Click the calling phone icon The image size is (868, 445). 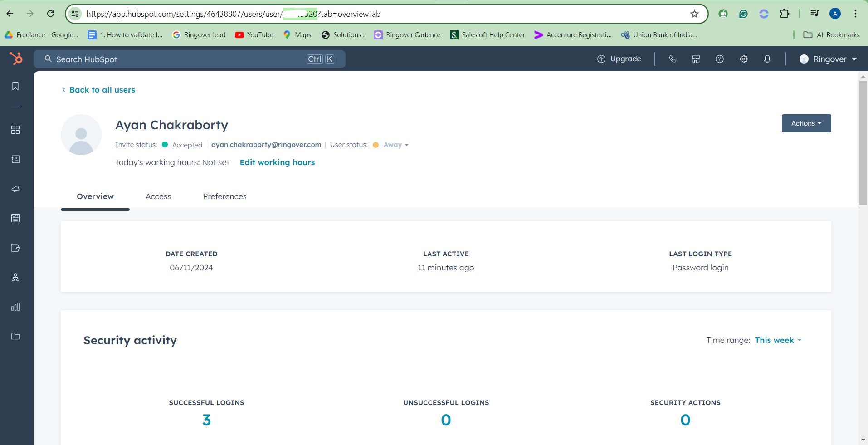point(673,59)
